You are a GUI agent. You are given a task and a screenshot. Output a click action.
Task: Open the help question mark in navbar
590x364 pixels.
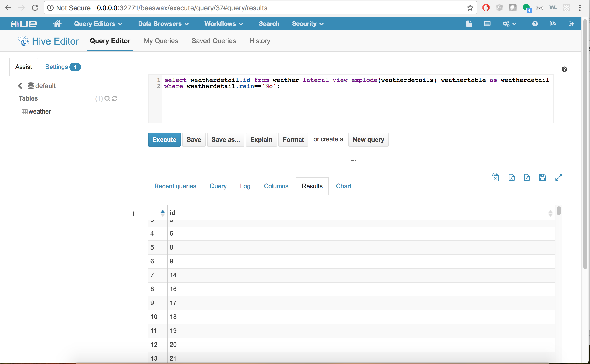tap(535, 24)
